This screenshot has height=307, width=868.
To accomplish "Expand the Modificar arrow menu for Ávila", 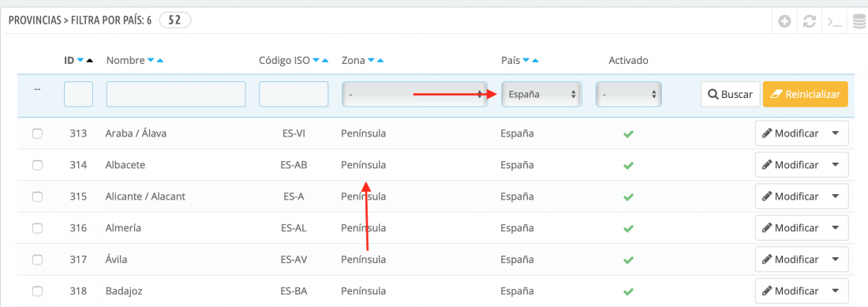I will (x=836, y=260).
